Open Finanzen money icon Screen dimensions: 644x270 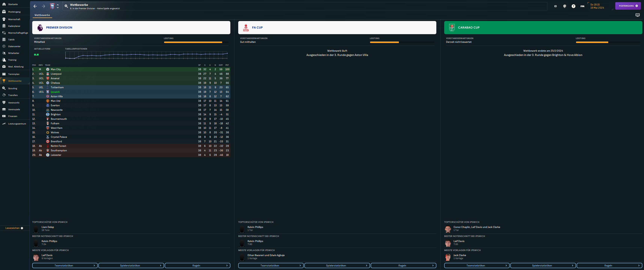coord(4,116)
